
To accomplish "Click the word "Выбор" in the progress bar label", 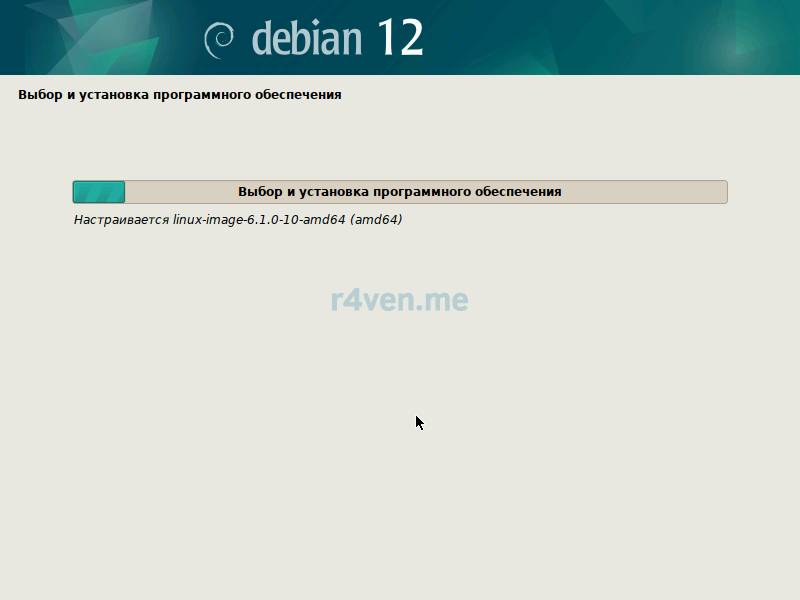I will pos(258,192).
